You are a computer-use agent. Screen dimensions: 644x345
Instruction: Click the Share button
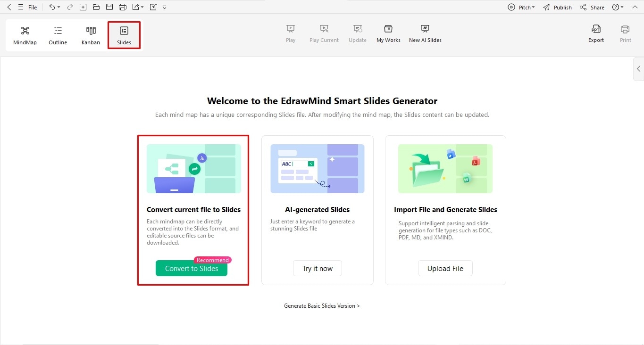click(x=592, y=7)
